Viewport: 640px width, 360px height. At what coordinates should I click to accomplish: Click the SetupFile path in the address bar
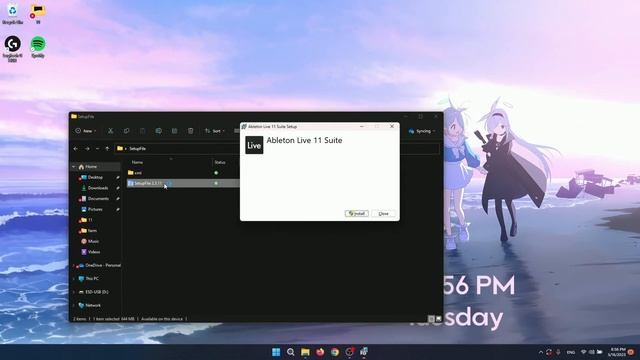coord(138,149)
